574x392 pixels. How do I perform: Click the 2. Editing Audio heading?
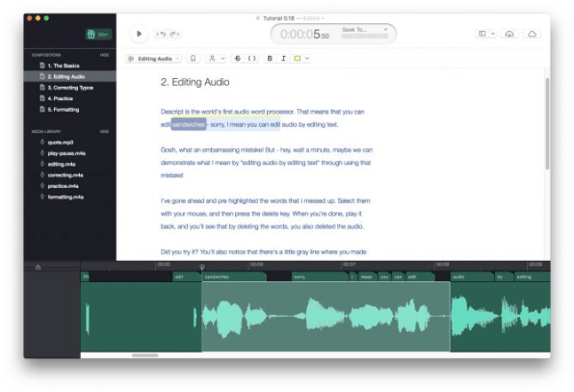click(x=195, y=82)
